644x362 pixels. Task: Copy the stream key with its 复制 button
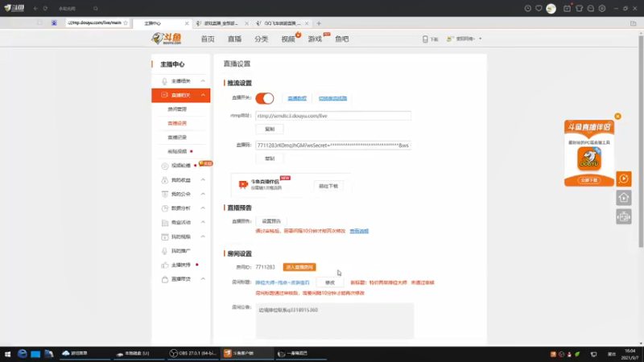(270, 158)
